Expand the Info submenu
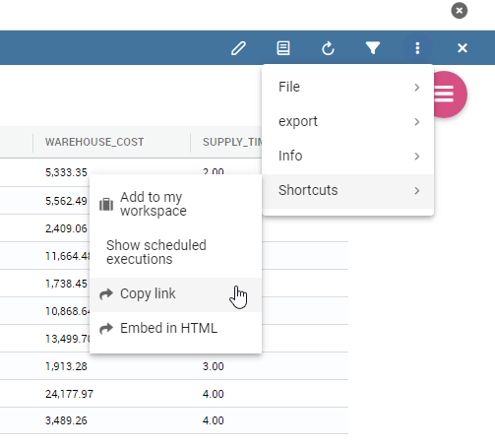495x448 pixels. point(348,156)
